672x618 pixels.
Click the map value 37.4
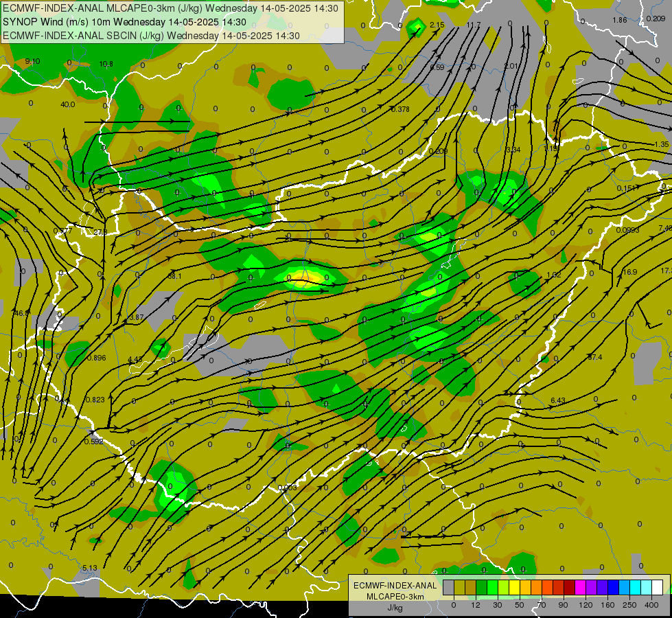point(595,357)
